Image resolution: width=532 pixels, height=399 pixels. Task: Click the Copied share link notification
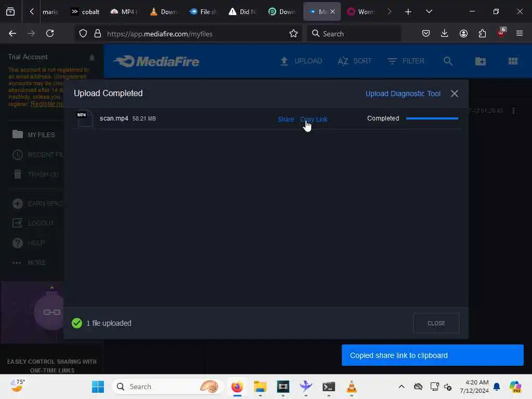pyautogui.click(x=433, y=355)
